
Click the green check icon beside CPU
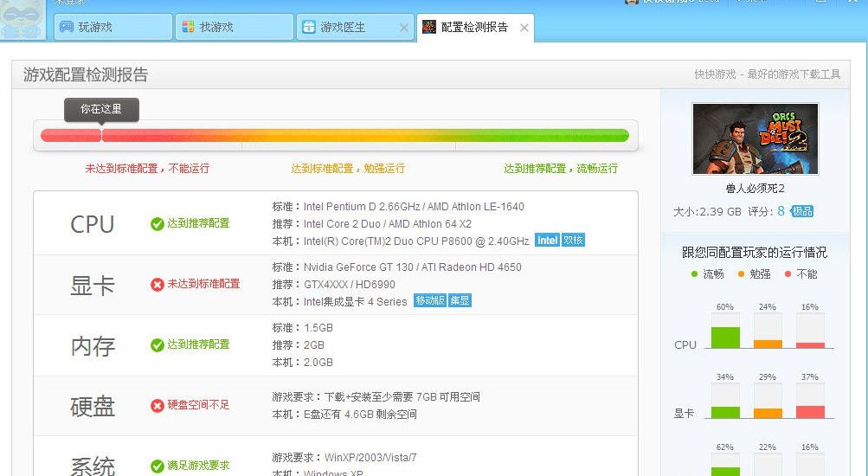pos(158,223)
